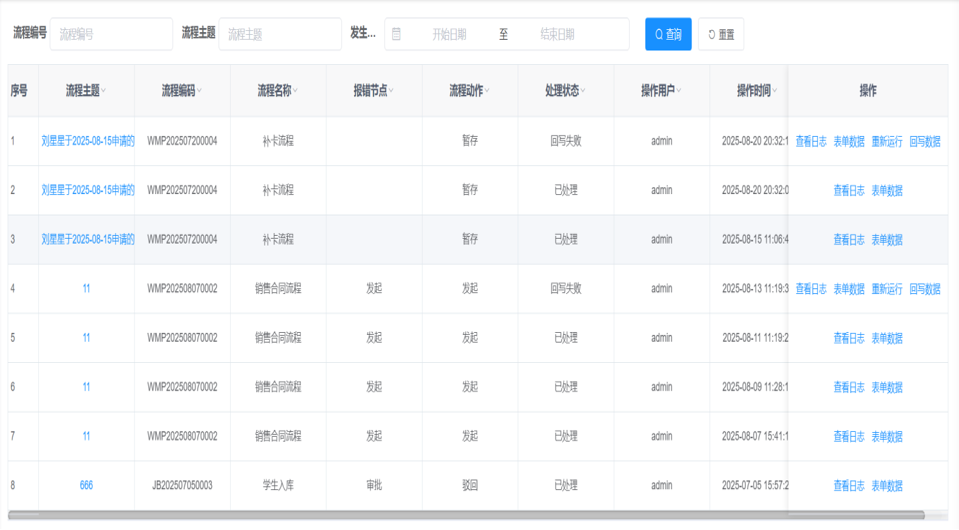Expand the 流程主题 column header dropdown arrow

(104, 91)
